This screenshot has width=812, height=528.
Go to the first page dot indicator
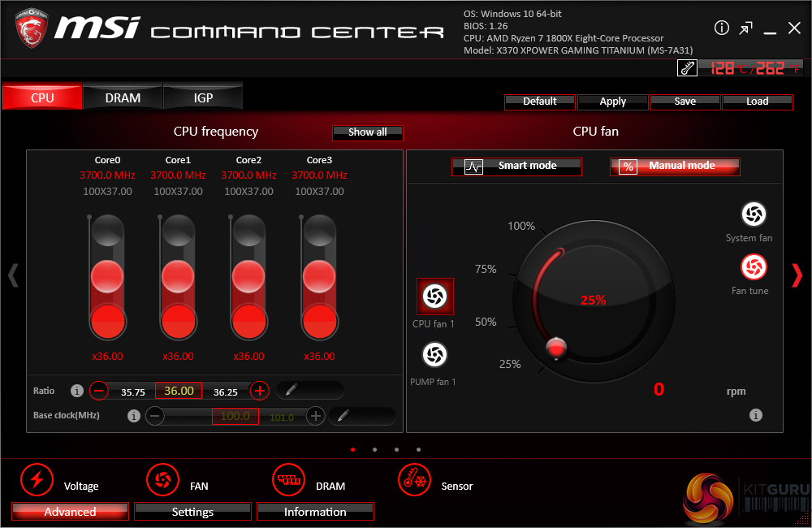click(352, 449)
